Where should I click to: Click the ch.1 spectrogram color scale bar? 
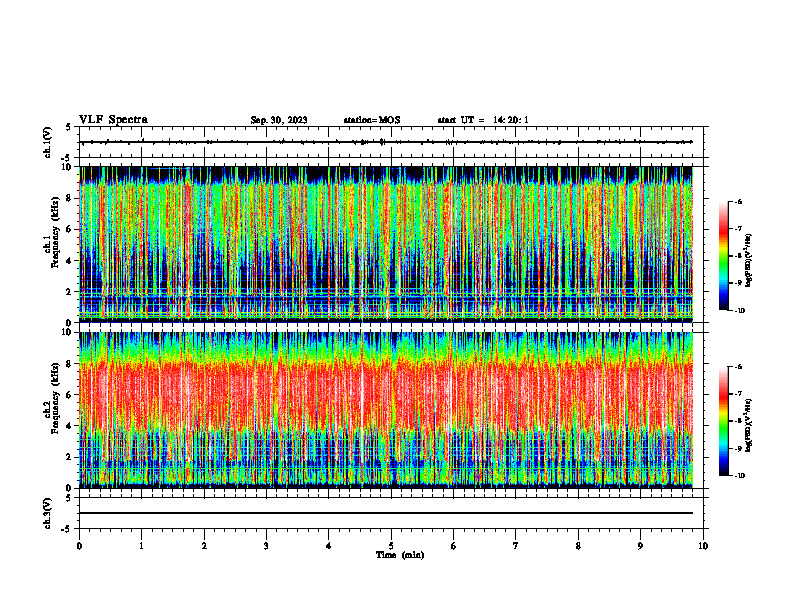(x=723, y=256)
